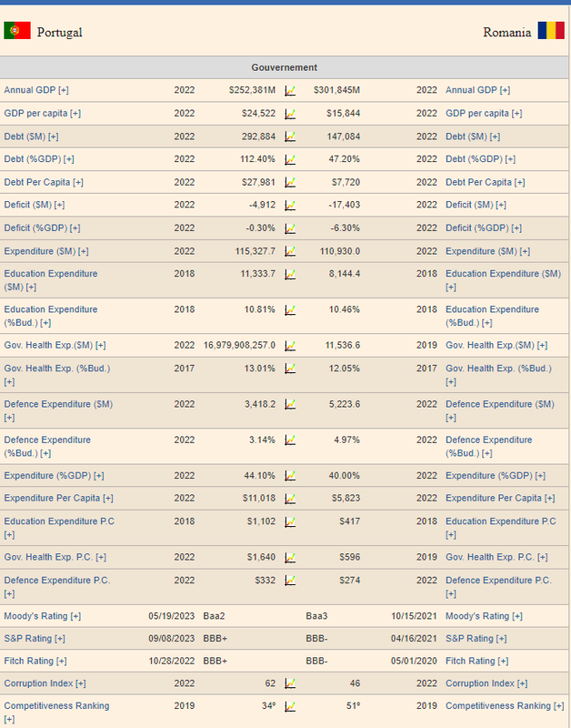This screenshot has height=728, width=571.
Task: Open Portugal's Defence Expenditure (%Bud.) link
Action: pos(47,446)
